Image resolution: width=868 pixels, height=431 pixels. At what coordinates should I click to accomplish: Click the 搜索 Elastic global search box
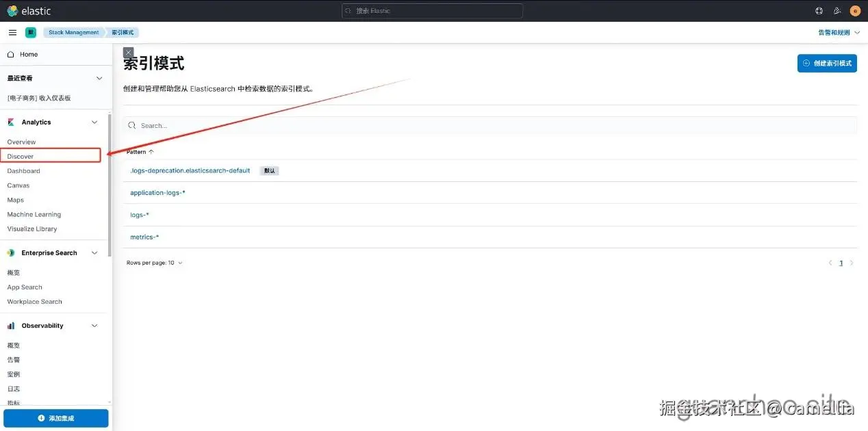click(x=432, y=11)
